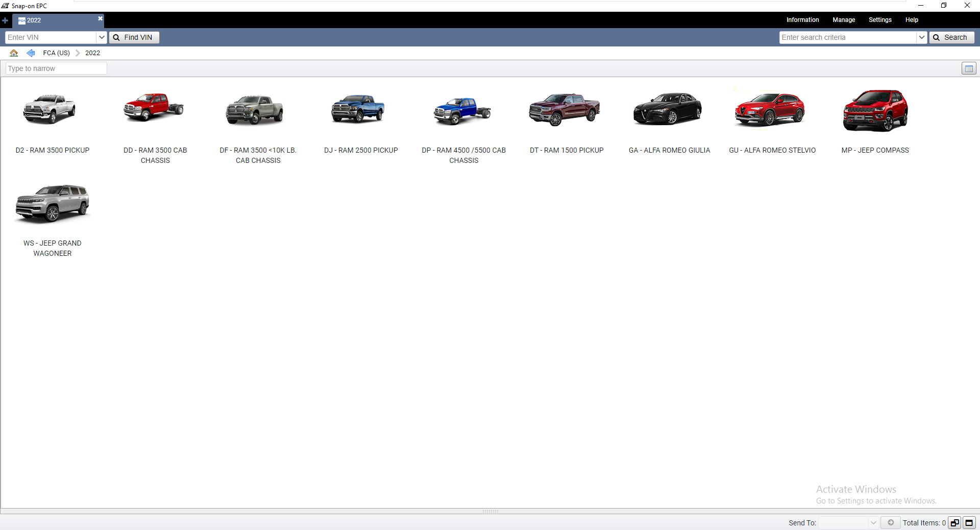Click the D2 - RAM 3500 PICKUP label

point(53,150)
